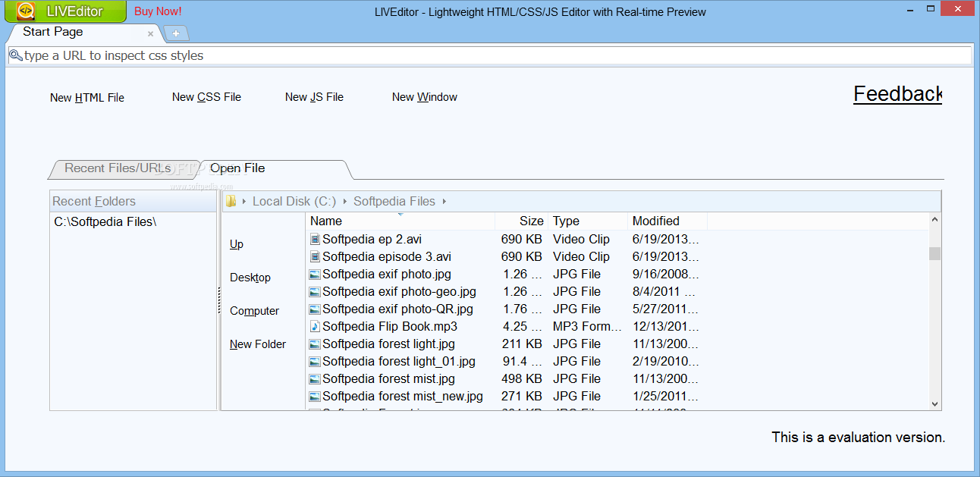The width and height of the screenshot is (980, 477).
Task: Open a New Window
Action: (x=425, y=97)
